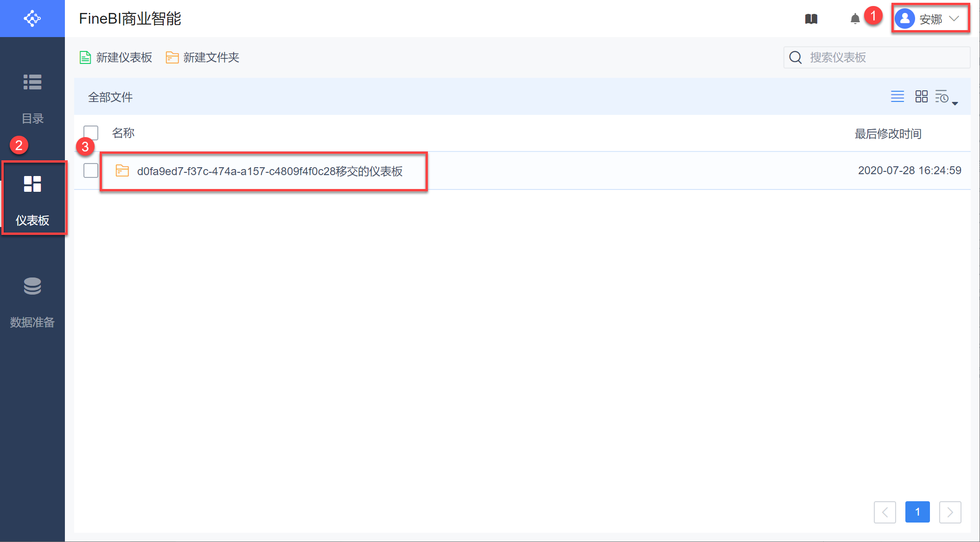Click the 安娜 user avatar icon
The image size is (980, 542).
coord(904,19)
